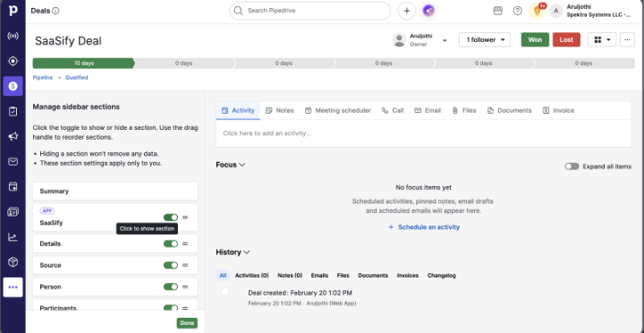
Task: Collapse the Focus section
Action: coord(241,165)
